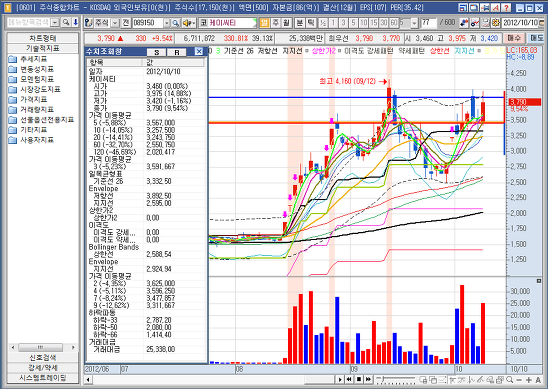The height and width of the screenshot is (389, 548).
Task: Click the pin icon in title bar
Action: click(484, 7)
